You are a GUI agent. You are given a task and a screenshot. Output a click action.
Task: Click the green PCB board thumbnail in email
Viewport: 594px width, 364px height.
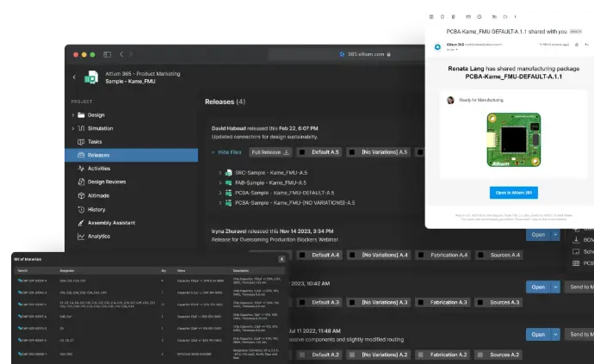click(x=514, y=139)
